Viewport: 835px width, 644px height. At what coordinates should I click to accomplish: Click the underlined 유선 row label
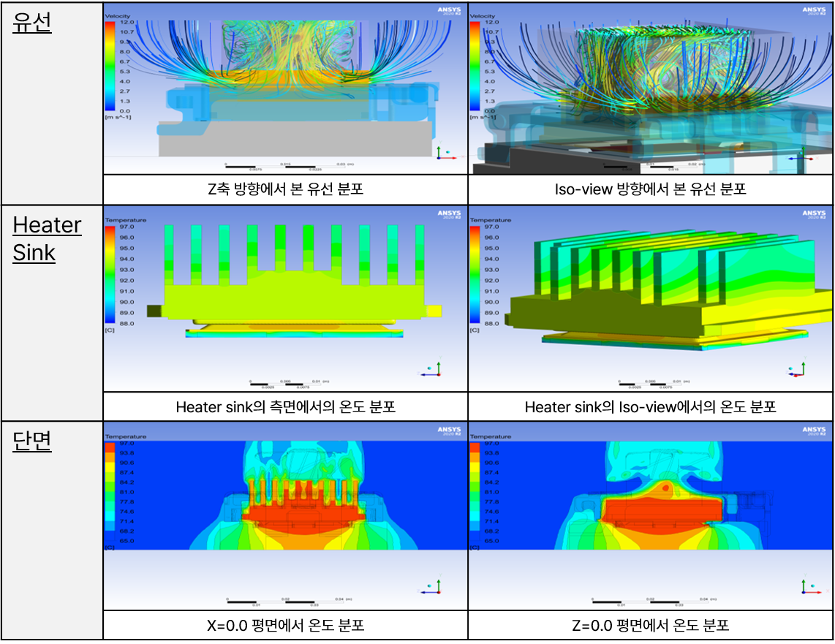tap(32, 23)
